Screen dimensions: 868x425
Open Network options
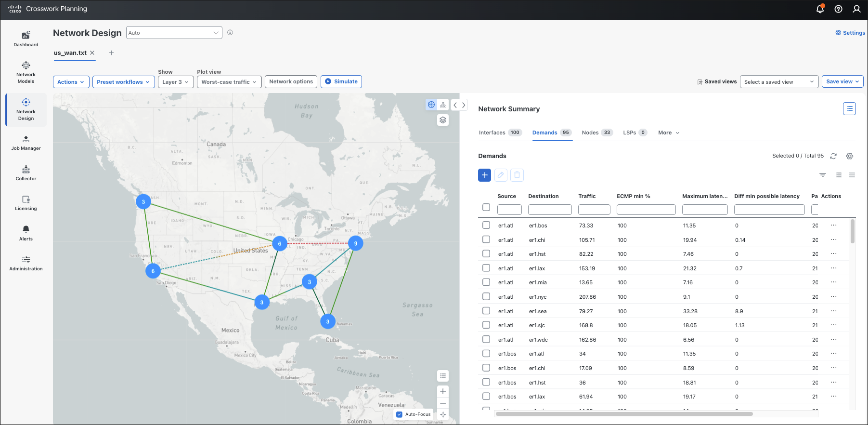(291, 81)
